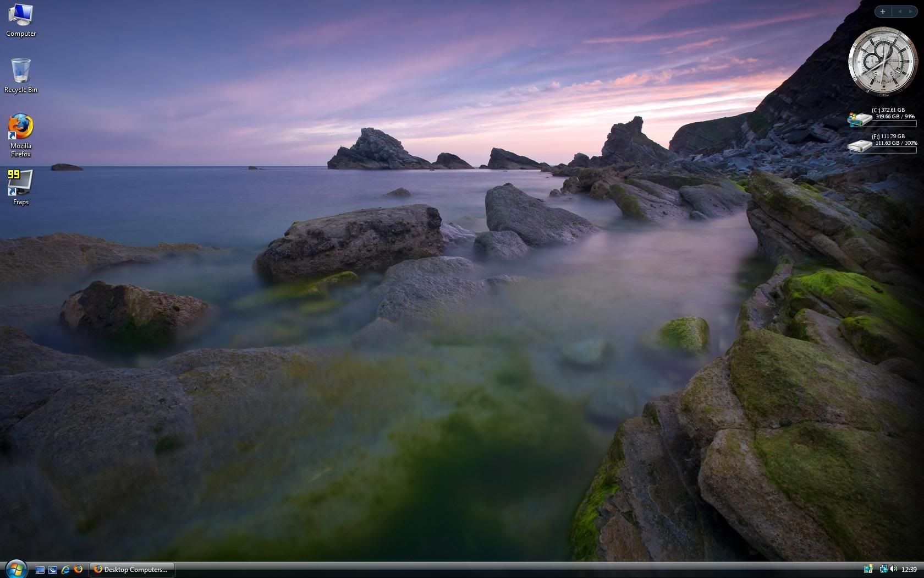Click Switch between windows in Quick Launch
The height and width of the screenshot is (578, 924).
point(53,570)
